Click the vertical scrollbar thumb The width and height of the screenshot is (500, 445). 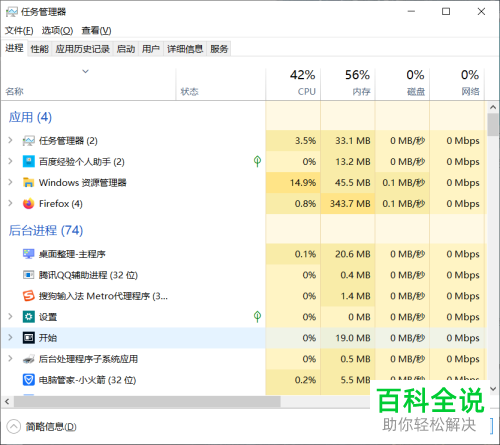pos(493,125)
